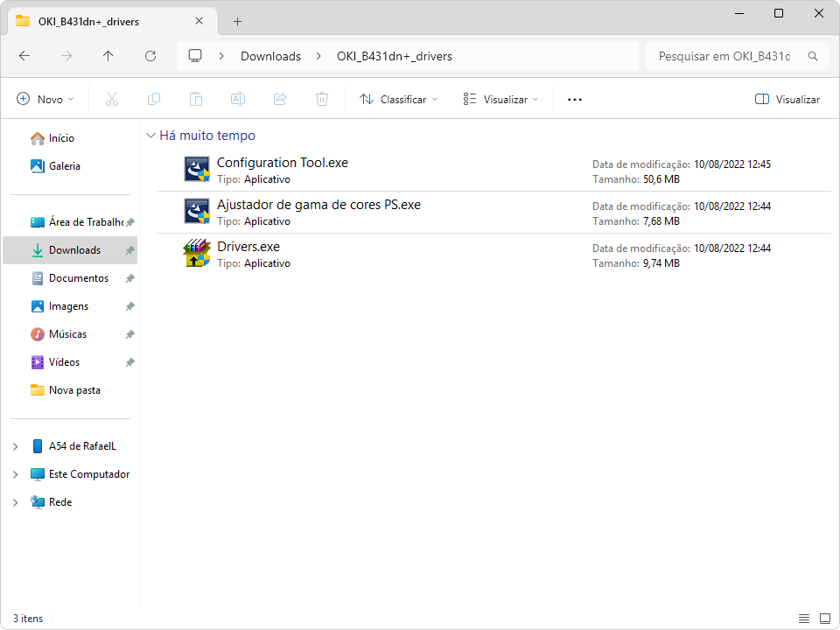
Task: Click OKI_B431dn+_drivers in address breadcrumb
Action: [x=395, y=56]
